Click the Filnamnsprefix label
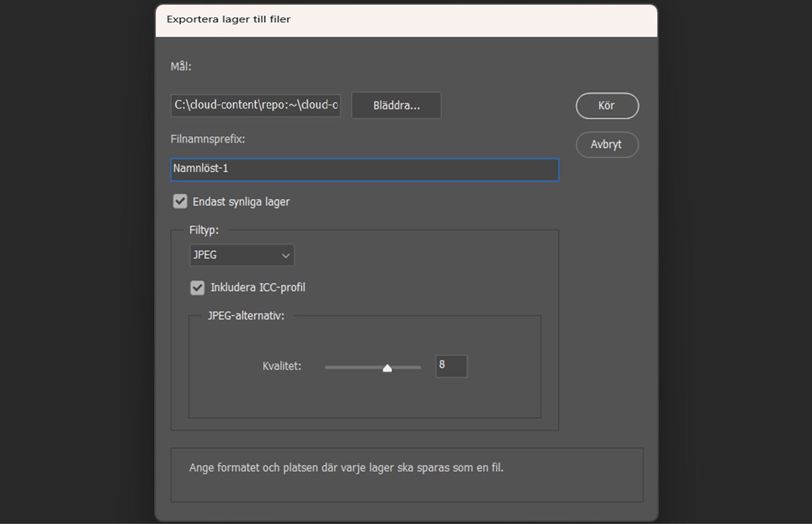The width and height of the screenshot is (812, 524). point(208,139)
